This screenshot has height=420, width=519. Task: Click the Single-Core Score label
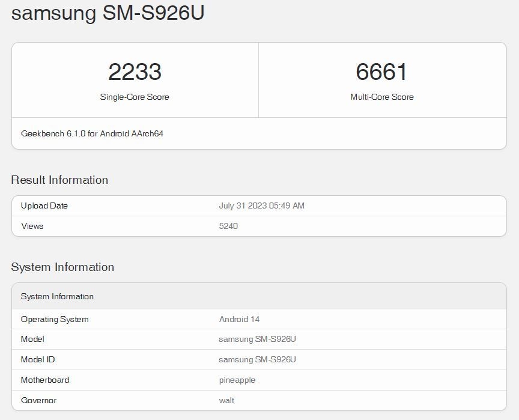(x=135, y=97)
